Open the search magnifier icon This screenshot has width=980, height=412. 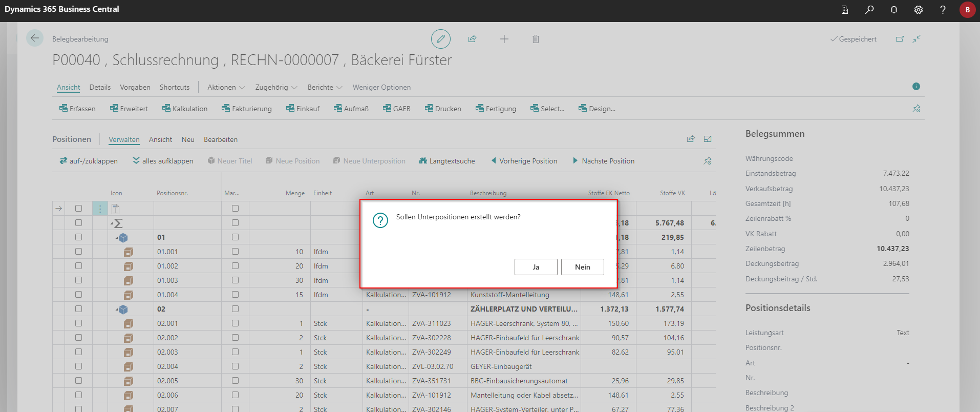click(869, 10)
